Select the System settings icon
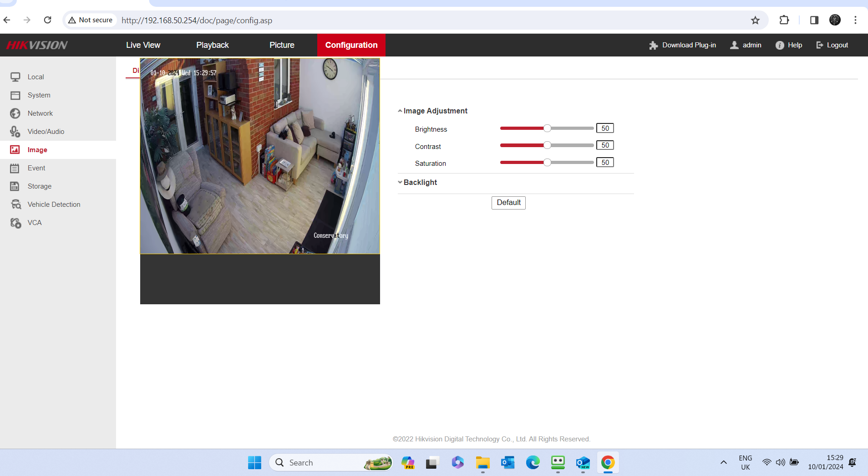This screenshot has height=476, width=868. click(15, 95)
